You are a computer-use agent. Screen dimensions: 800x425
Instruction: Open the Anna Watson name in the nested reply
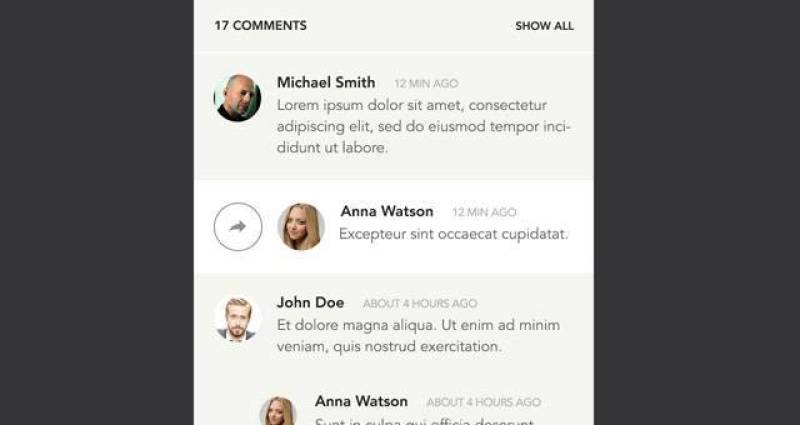pos(361,402)
